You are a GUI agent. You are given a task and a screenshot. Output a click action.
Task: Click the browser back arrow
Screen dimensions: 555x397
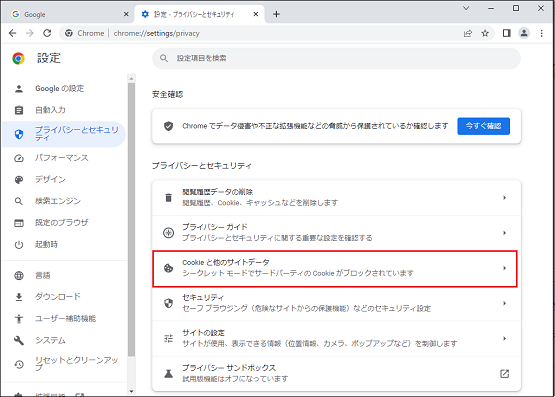(x=13, y=33)
